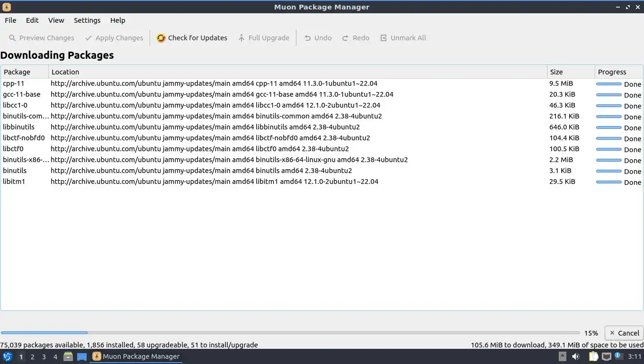Click Full Upgrade toolbar button
Viewport: 644px width, 364px height.
click(263, 38)
